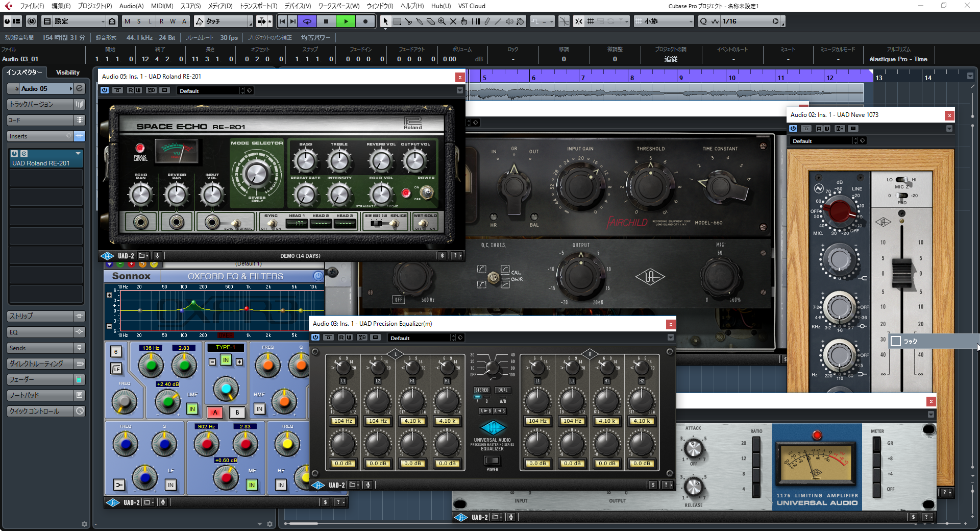The height and width of the screenshot is (531, 980).
Task: Toggle global Solo (S) state button
Action: (x=139, y=21)
